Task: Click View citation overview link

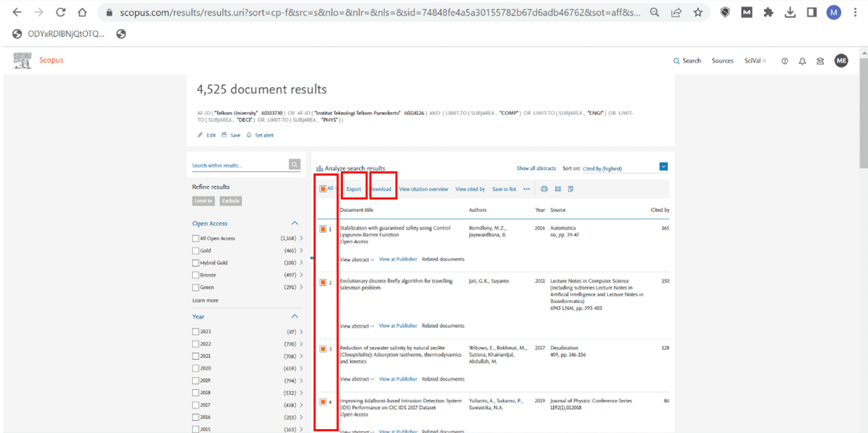Action: (x=423, y=189)
